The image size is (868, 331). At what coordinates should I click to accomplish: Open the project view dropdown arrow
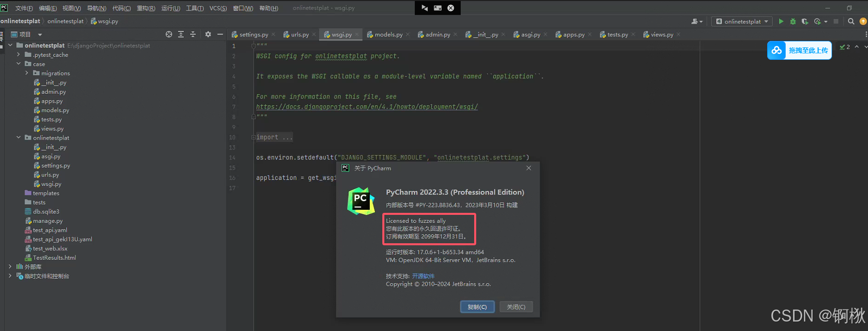point(40,34)
